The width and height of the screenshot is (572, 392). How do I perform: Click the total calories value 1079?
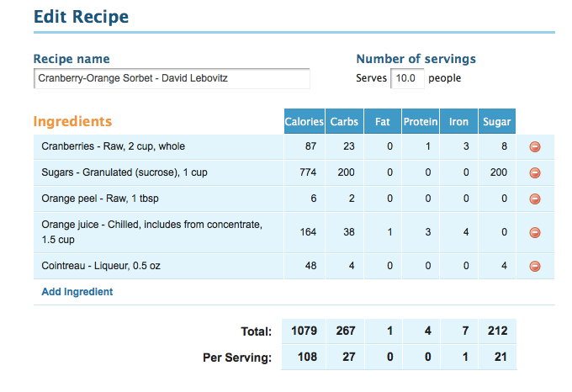[304, 331]
